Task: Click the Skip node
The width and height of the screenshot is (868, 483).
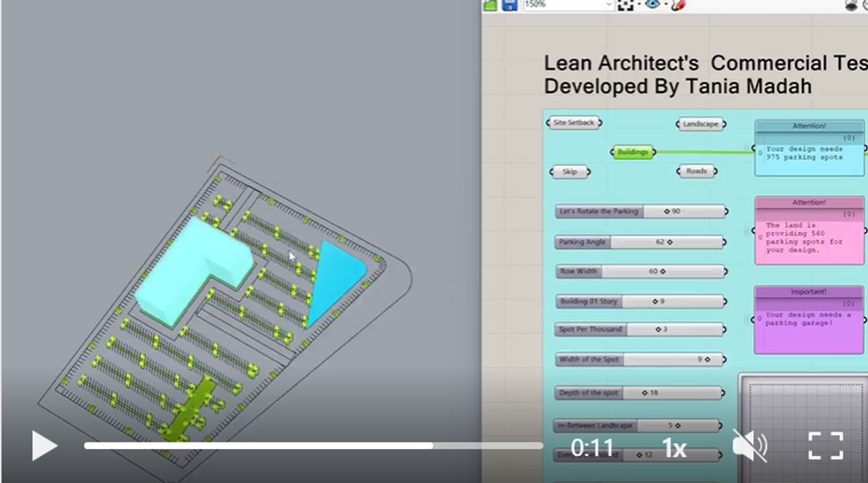Action: coord(570,172)
